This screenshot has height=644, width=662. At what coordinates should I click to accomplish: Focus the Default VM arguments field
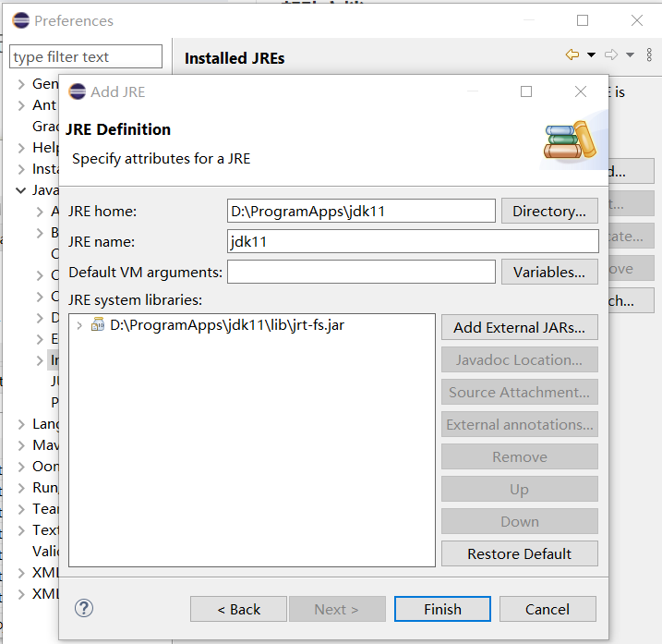(361, 272)
